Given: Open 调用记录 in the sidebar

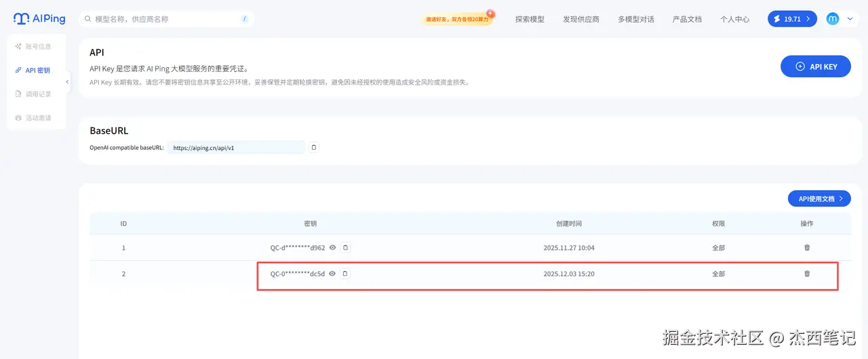Looking at the screenshot, I should click(x=33, y=94).
